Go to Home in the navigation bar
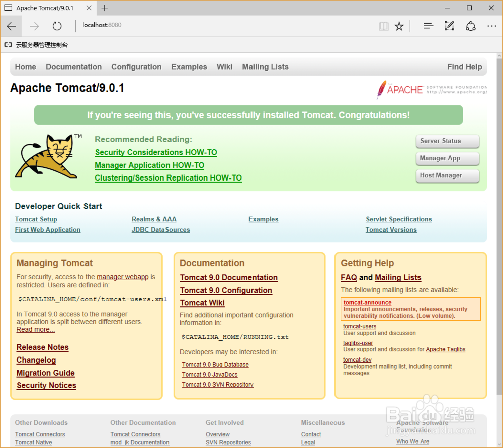 tap(25, 67)
